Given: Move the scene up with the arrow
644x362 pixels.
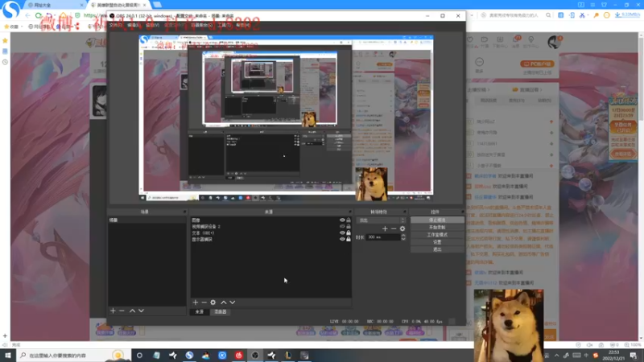Looking at the screenshot, I should 132,311.
